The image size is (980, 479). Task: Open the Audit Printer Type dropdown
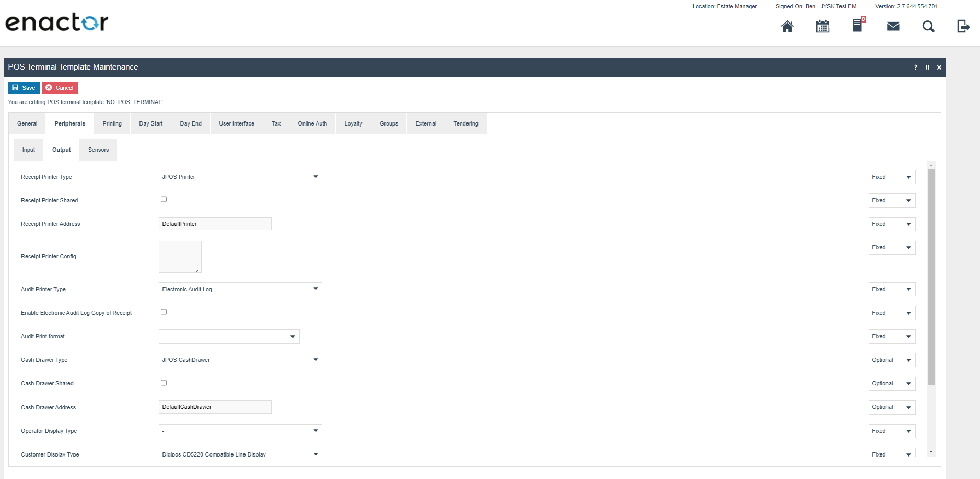click(x=240, y=289)
